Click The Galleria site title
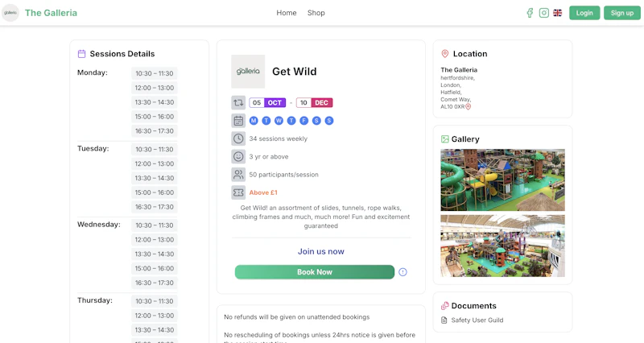This screenshot has height=343, width=644. coord(51,13)
